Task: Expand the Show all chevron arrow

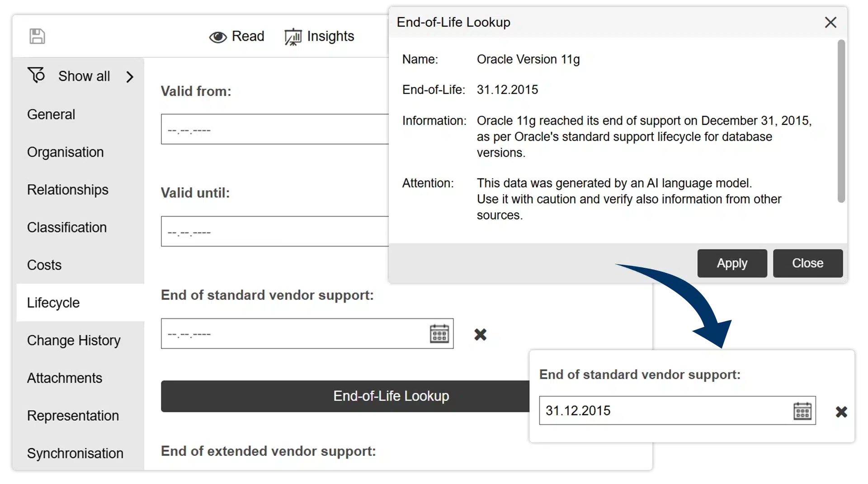Action: point(130,77)
